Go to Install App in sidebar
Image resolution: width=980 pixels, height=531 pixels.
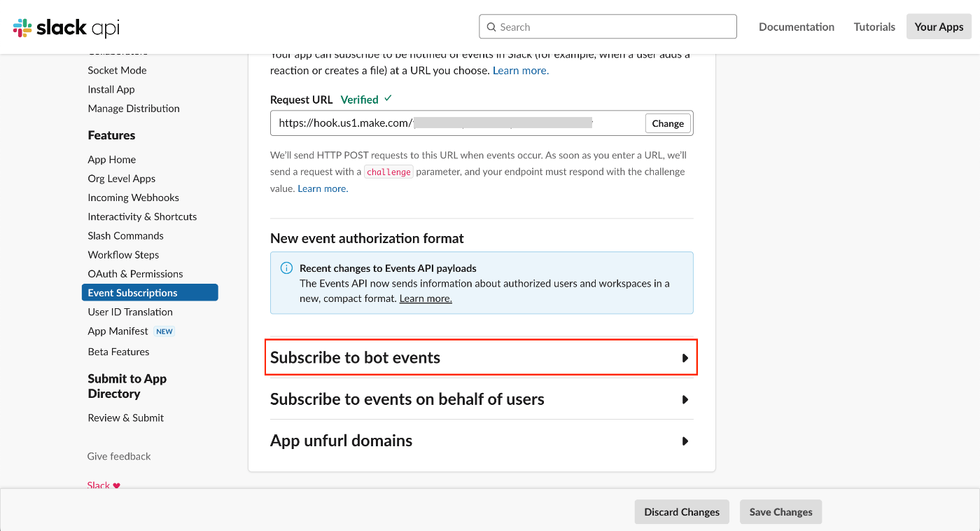click(x=111, y=89)
